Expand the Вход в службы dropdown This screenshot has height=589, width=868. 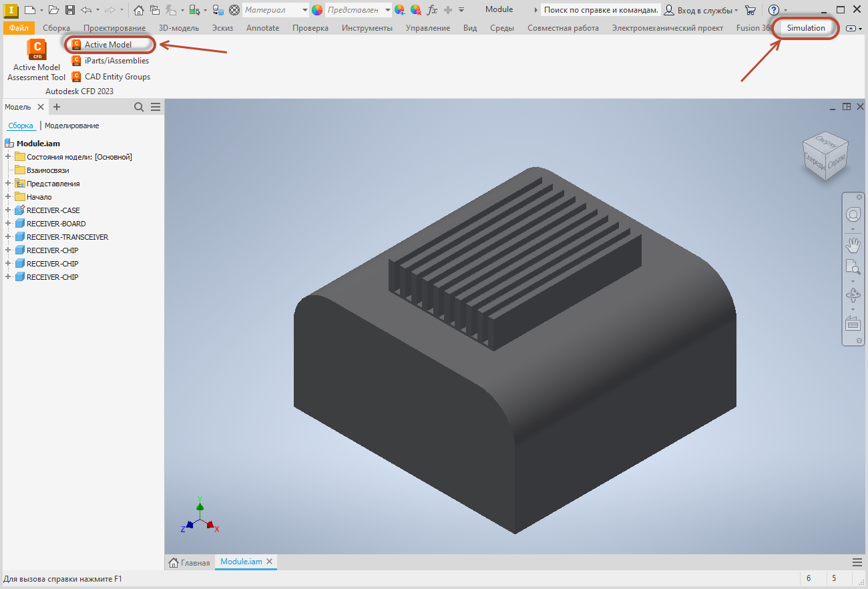736,11
